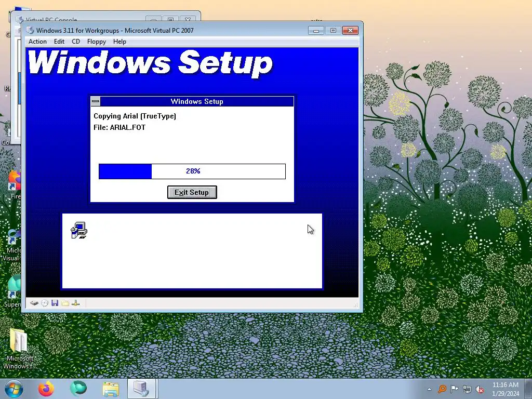
Task: Click the floppy disk status icon
Action: coord(55,303)
